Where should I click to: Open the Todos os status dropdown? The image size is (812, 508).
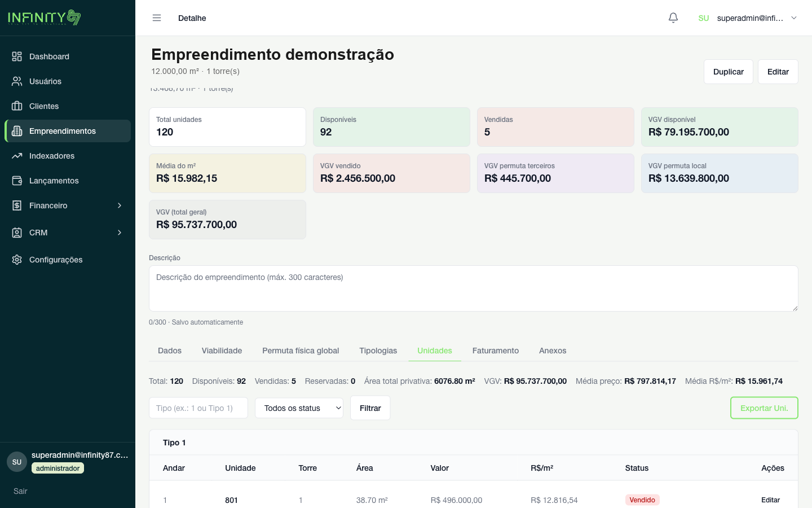(x=299, y=408)
